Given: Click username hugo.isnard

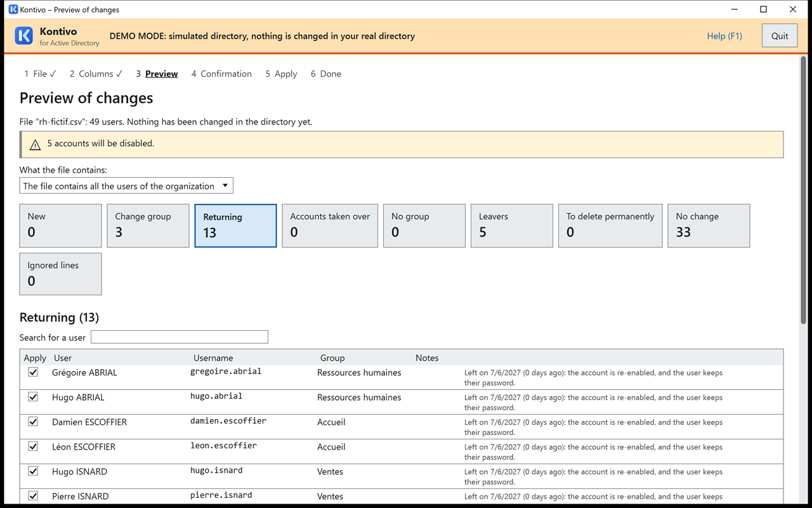Looking at the screenshot, I should click(216, 471).
